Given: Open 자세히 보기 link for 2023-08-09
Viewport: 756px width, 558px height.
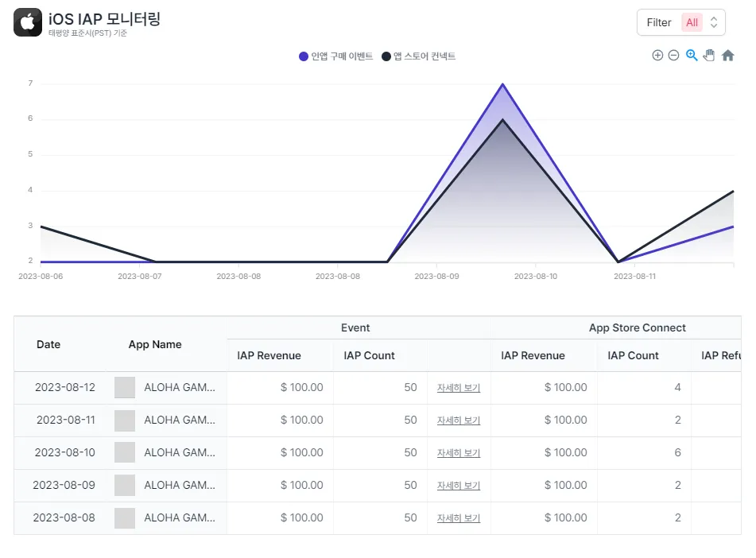Looking at the screenshot, I should click(x=459, y=486).
